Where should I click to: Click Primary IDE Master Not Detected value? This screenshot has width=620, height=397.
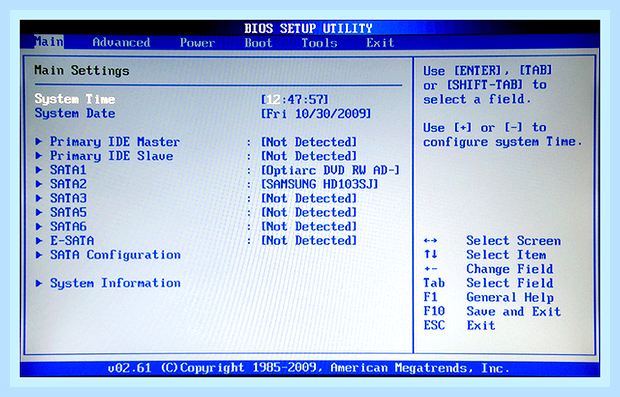309,142
